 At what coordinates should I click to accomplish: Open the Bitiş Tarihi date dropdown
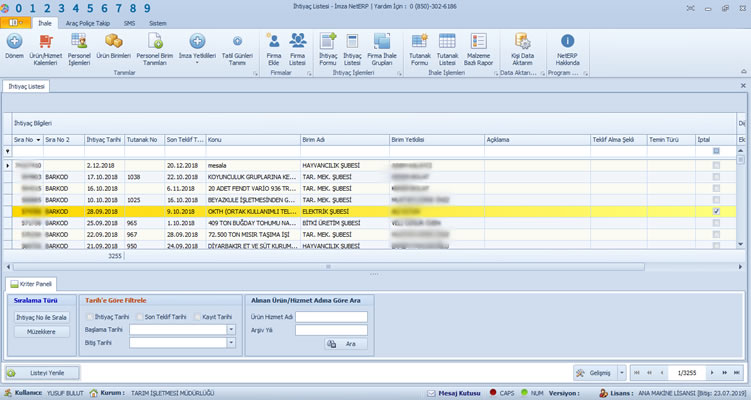click(x=231, y=343)
